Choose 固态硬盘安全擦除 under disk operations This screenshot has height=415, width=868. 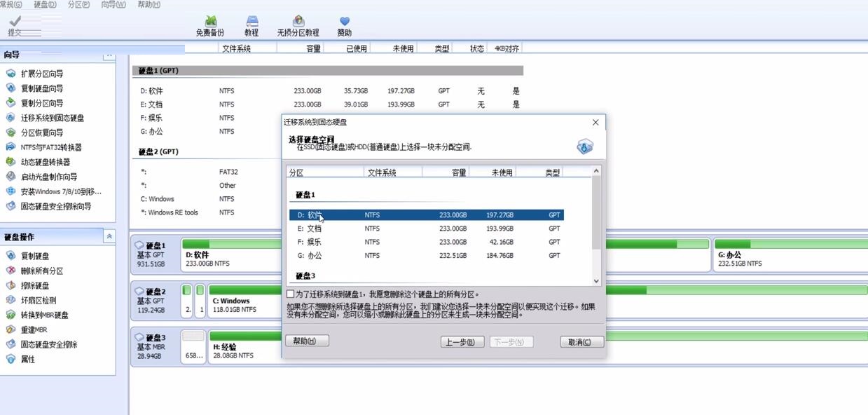coord(49,344)
